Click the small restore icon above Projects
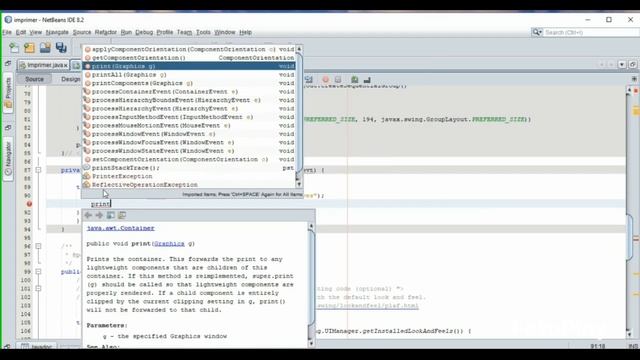This screenshot has height=360, width=640. tap(8, 63)
